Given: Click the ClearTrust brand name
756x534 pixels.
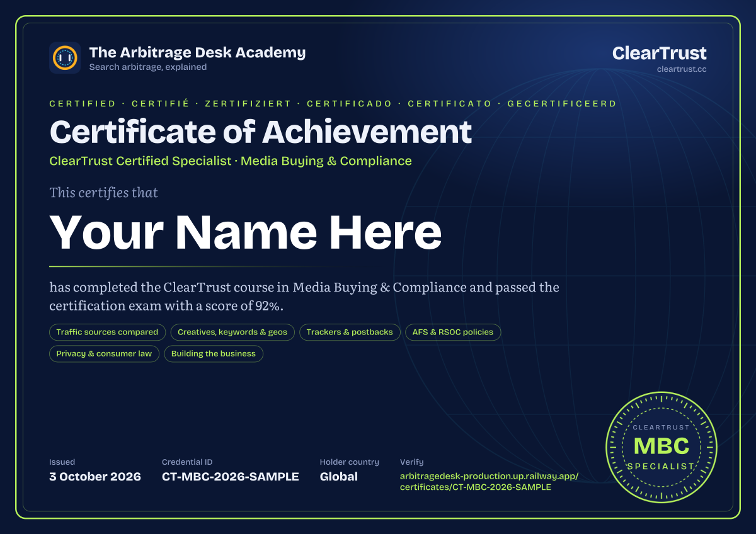Looking at the screenshot, I should (x=659, y=53).
